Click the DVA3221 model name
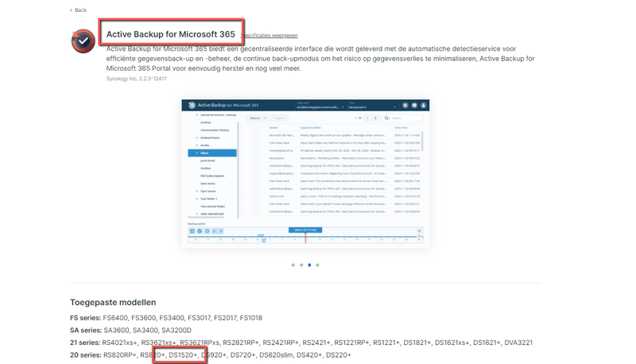This screenshot has height=364, width=636. tap(518, 343)
